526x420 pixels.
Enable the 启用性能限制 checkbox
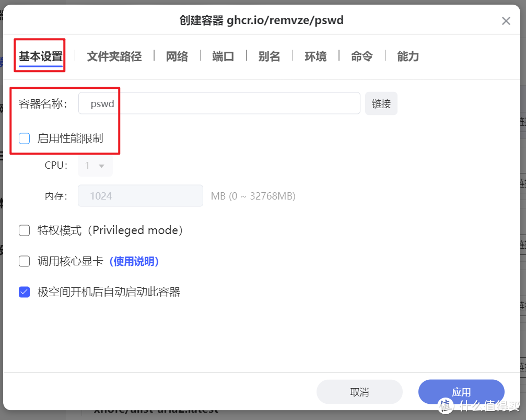[x=24, y=138]
